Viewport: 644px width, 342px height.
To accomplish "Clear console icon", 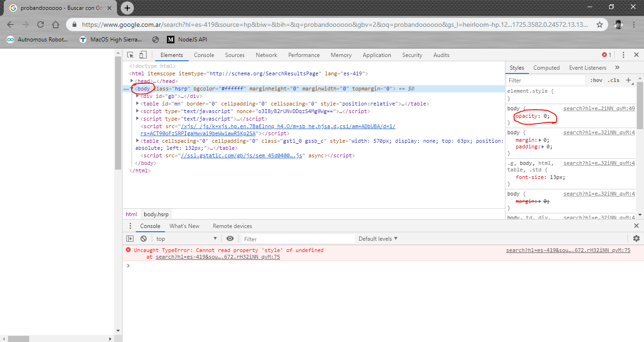I will (143, 239).
